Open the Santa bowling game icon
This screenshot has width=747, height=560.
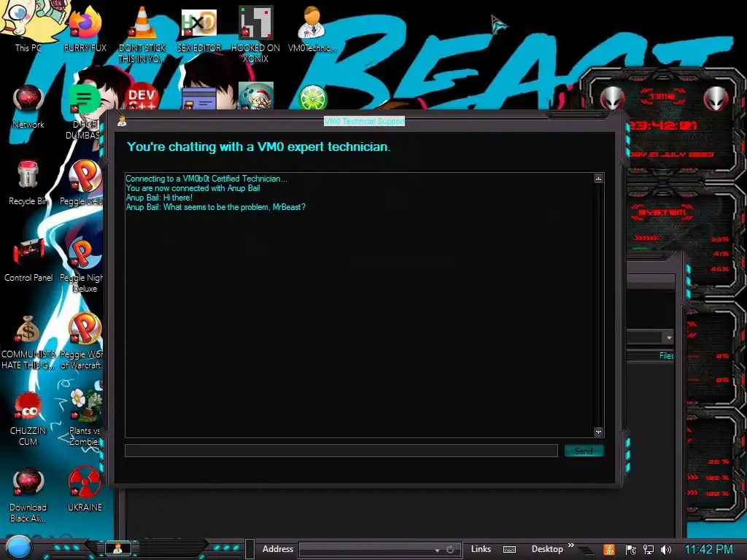coord(256,96)
